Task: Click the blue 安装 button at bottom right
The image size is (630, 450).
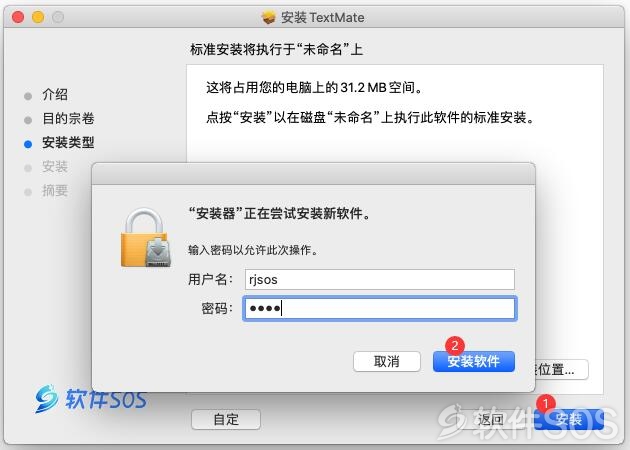Action: (x=569, y=419)
